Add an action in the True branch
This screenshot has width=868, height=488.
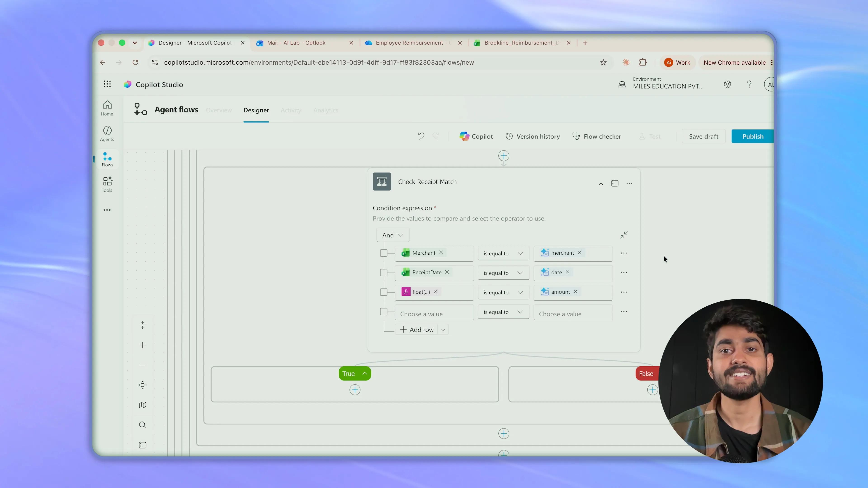tap(355, 390)
